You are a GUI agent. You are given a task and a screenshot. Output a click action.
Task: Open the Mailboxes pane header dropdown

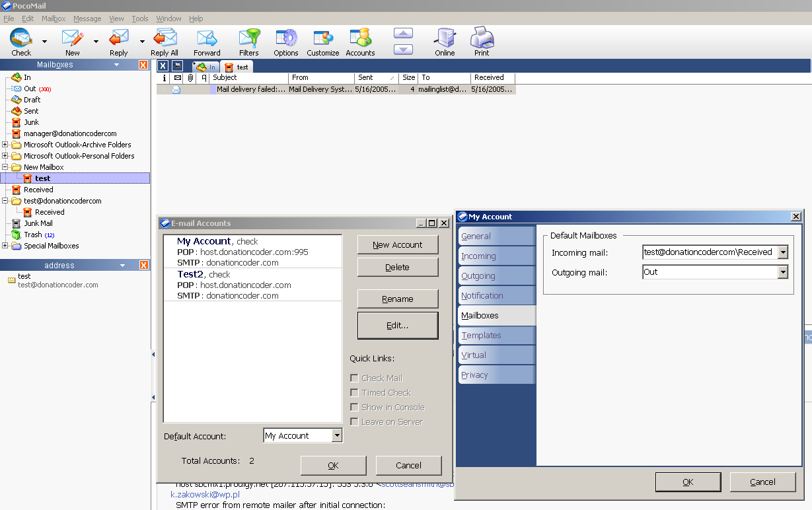(x=117, y=65)
